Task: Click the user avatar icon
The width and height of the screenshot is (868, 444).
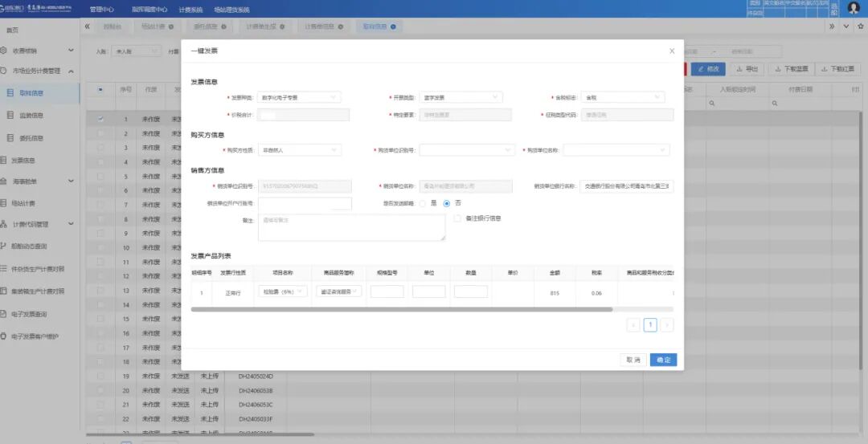Action: (x=853, y=9)
